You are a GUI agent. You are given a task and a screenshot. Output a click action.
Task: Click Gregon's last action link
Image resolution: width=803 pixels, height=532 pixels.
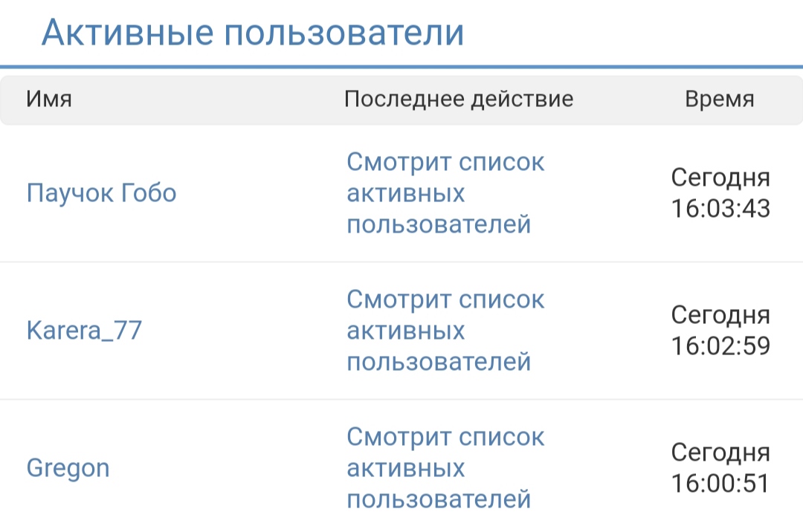(445, 468)
